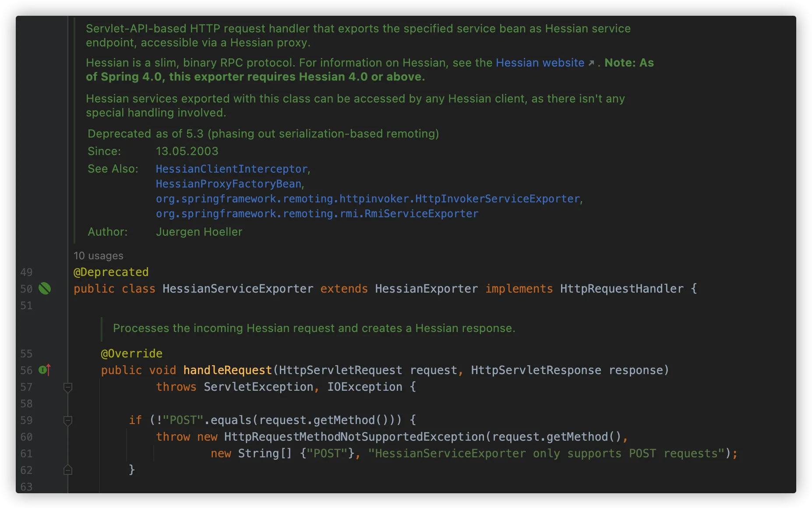The image size is (812, 509).
Task: Click HttpRequestMethodNotSupportedException on line 60
Action: 354,437
